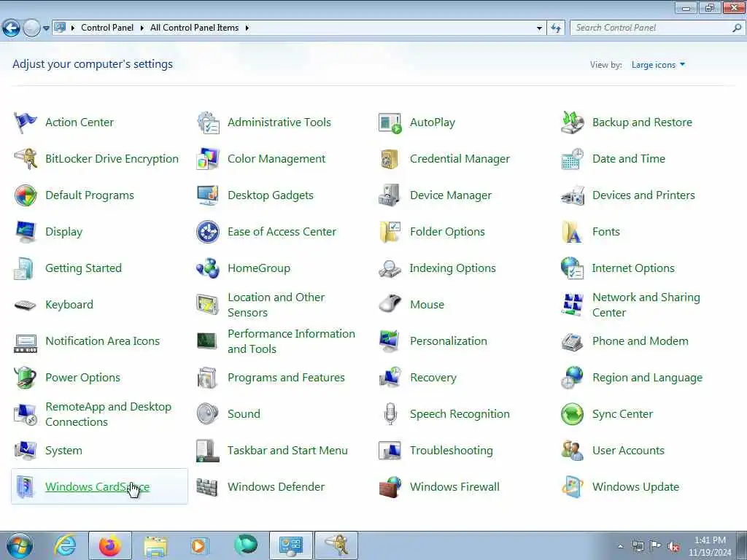
Task: Launch Internet Explorer from the taskbar
Action: point(65,545)
